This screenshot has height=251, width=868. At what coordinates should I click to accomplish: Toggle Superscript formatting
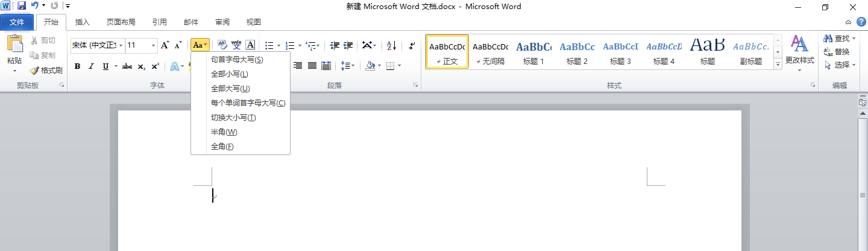(155, 66)
